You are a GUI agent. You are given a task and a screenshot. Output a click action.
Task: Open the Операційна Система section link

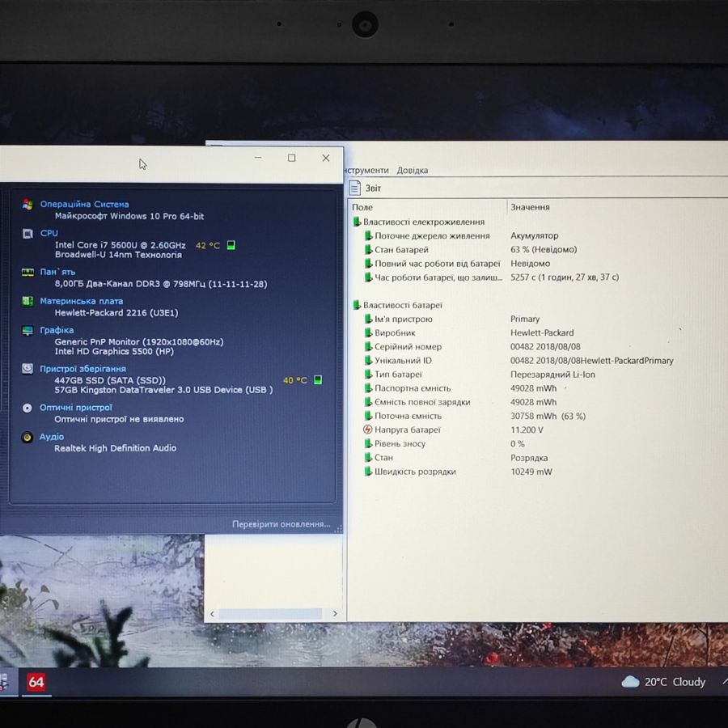84,205
